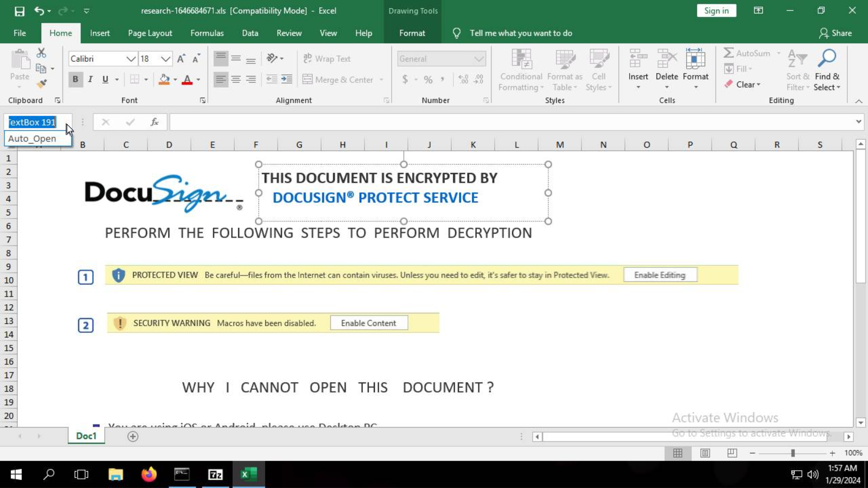Expand the font color palette arrow

(199, 80)
